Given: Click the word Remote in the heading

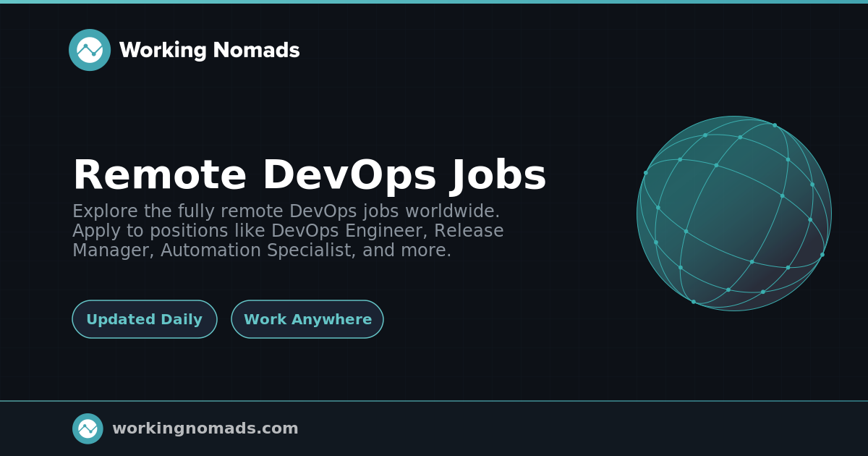Looking at the screenshot, I should coord(160,175).
